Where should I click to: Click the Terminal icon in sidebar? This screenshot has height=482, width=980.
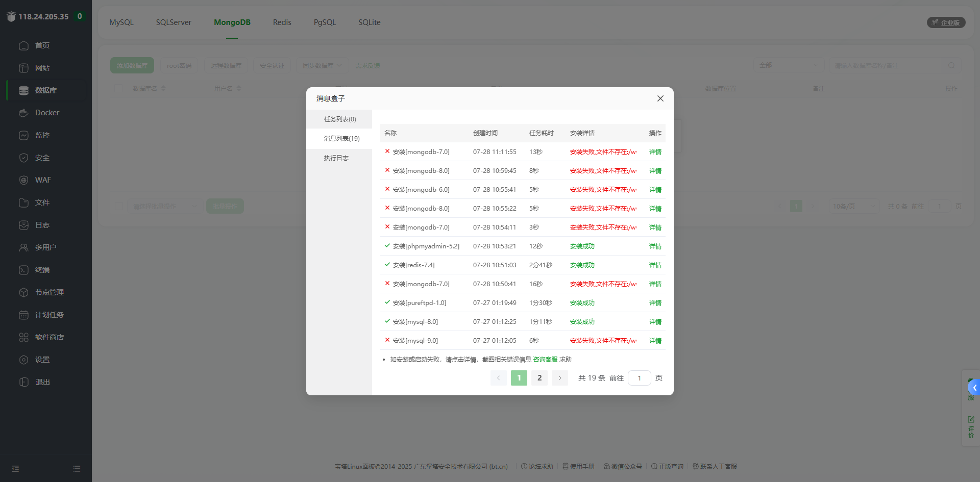[x=23, y=270]
